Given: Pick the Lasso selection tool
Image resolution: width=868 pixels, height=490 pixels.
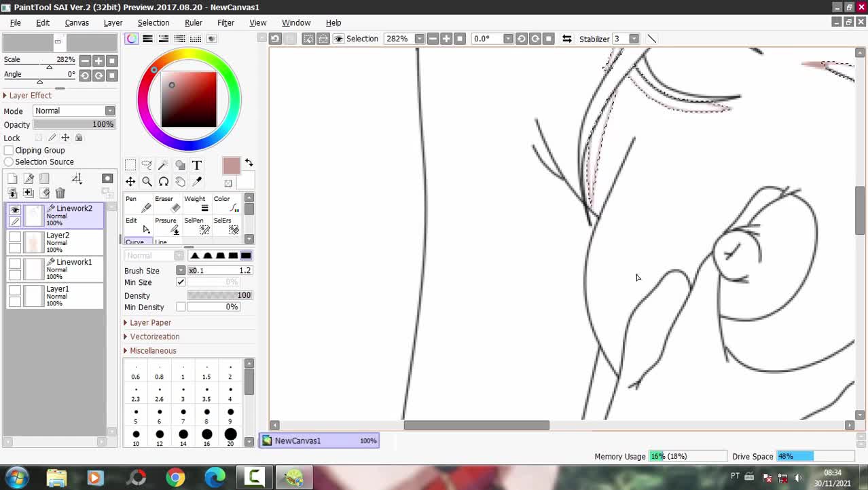Looking at the screenshot, I should 147,165.
